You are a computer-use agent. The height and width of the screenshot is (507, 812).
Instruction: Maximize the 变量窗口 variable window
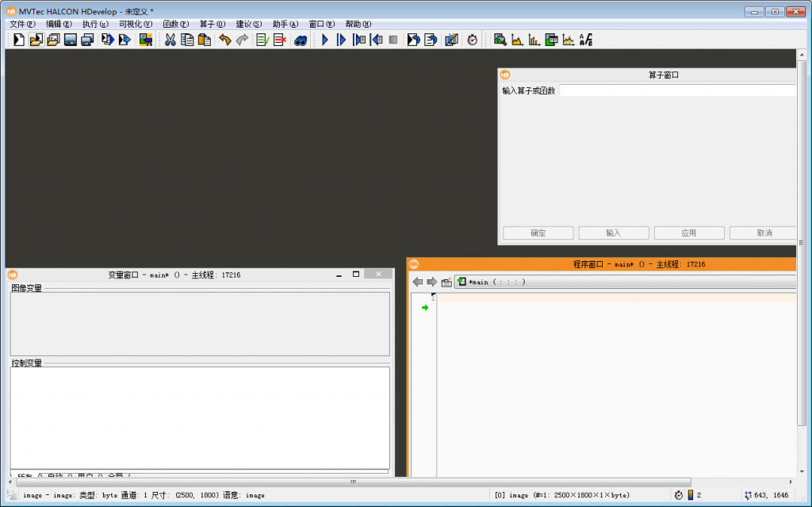pyautogui.click(x=356, y=275)
